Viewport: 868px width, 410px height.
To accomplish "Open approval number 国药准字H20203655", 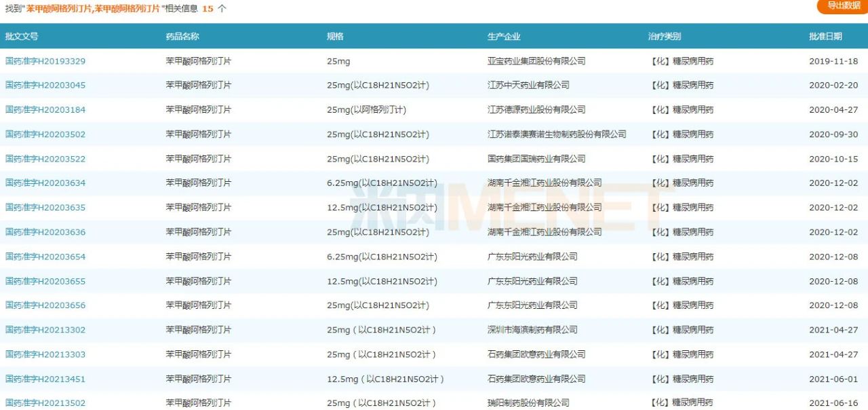I will pyautogui.click(x=45, y=281).
